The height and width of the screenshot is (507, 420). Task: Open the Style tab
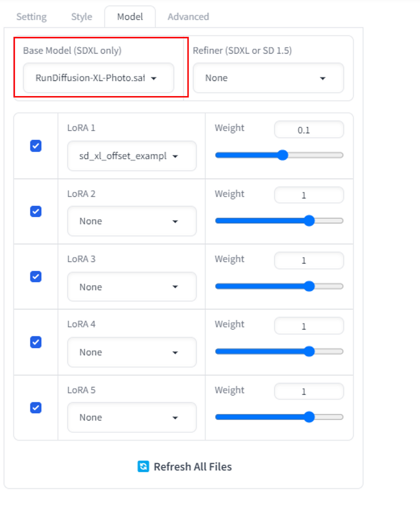pos(82,17)
